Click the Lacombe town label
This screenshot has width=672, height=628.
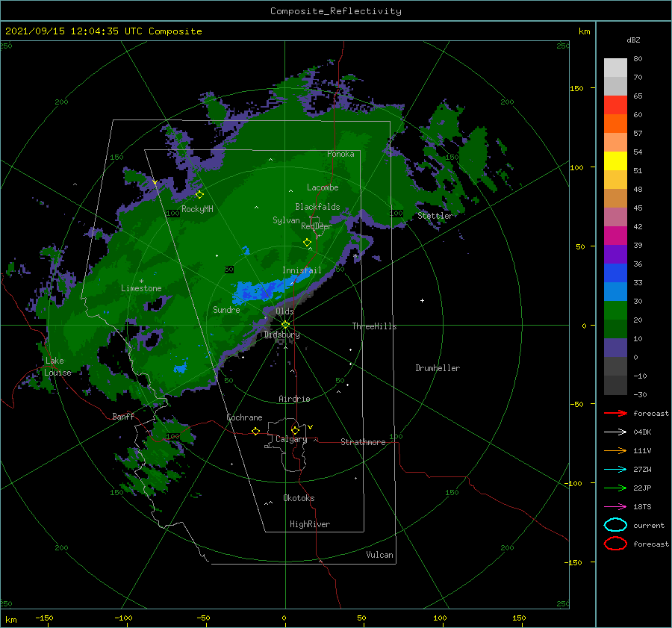323,187
